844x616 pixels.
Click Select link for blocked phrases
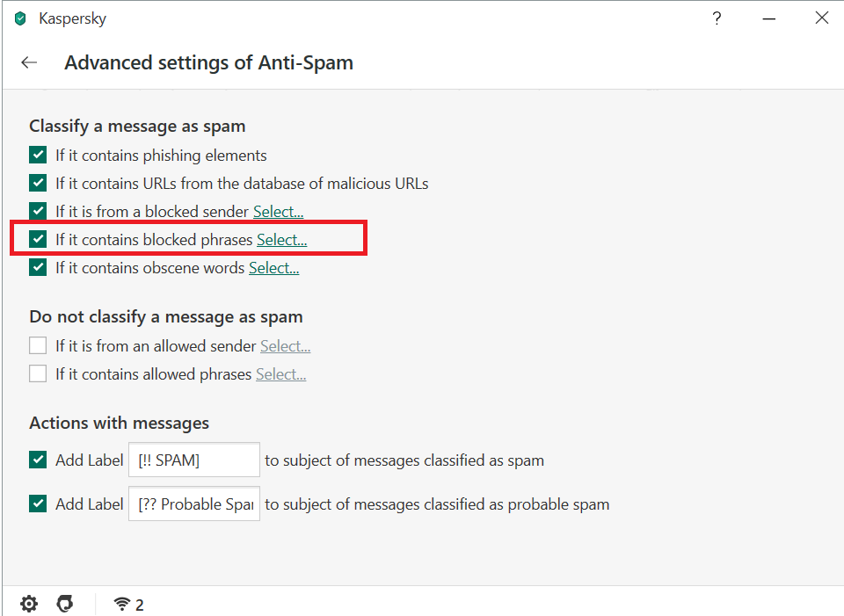point(281,240)
